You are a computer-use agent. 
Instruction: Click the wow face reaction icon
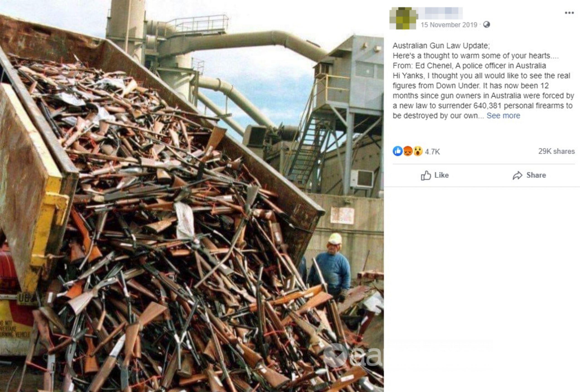418,151
